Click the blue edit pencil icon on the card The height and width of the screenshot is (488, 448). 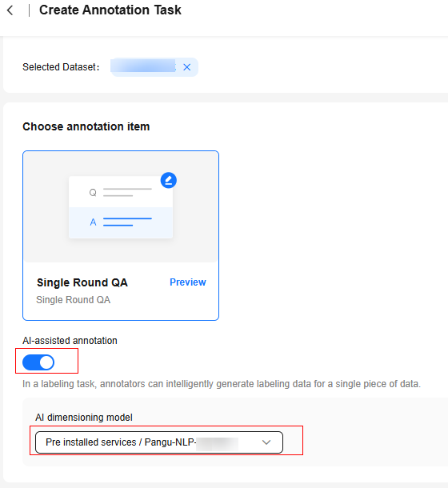[169, 180]
